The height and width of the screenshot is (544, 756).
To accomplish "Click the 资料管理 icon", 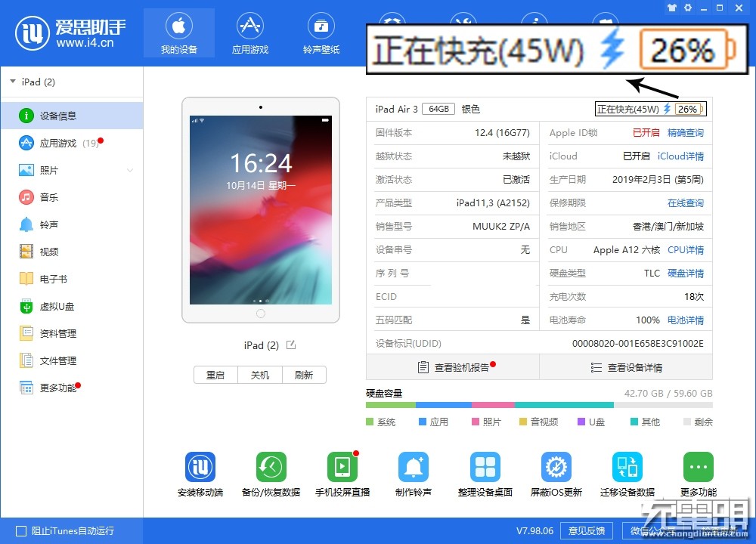I will click(x=26, y=333).
